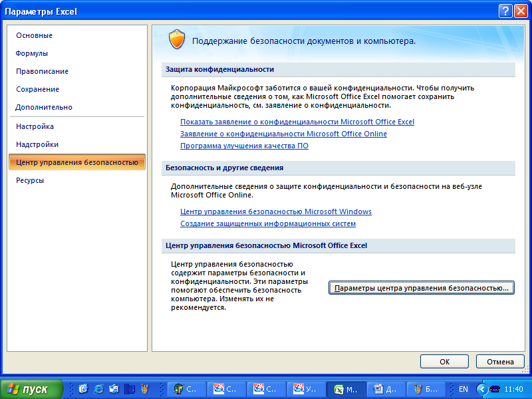The height and width of the screenshot is (399, 532).
Task: Open the Настройка category
Action: click(35, 126)
